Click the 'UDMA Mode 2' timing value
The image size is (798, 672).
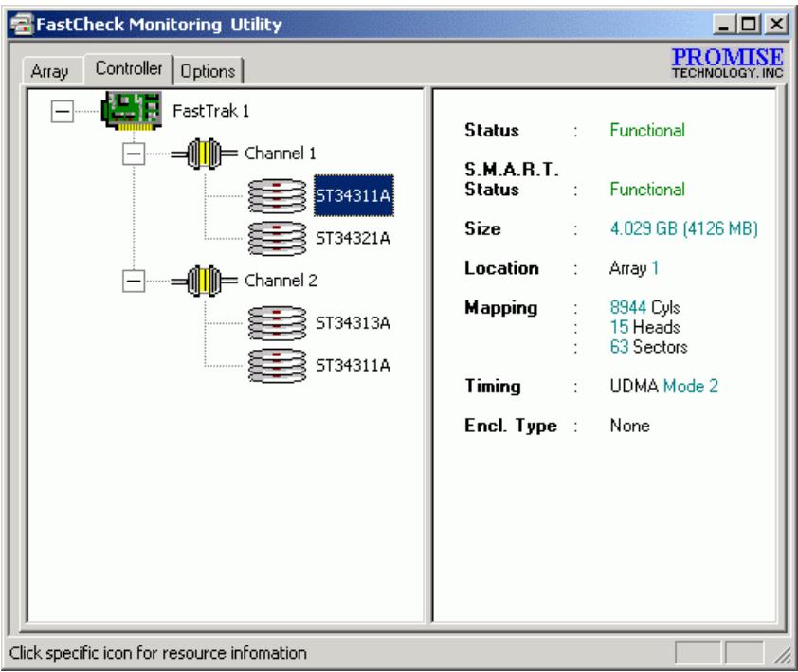[664, 387]
